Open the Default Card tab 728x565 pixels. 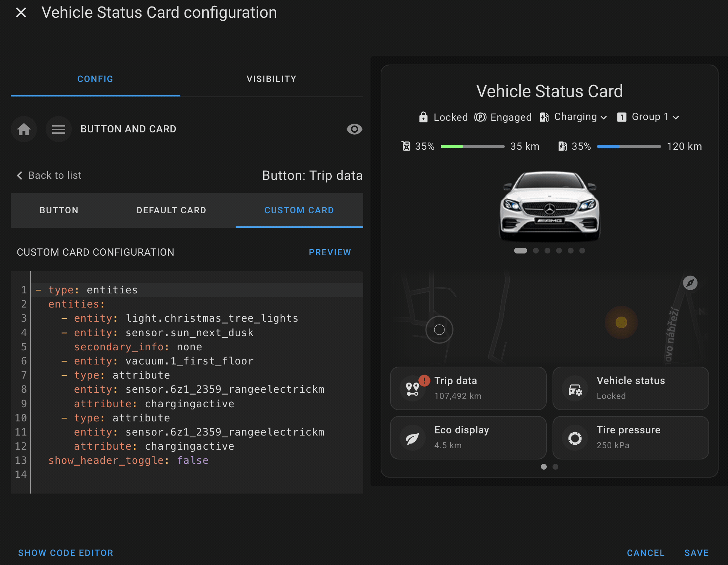tap(171, 210)
